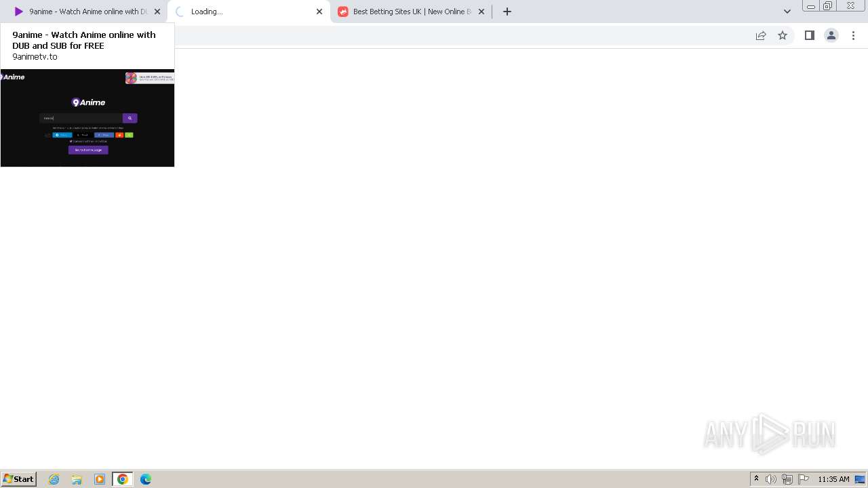Close the Best Betting Sites tab
Screen dimensions: 868x488
481,12
